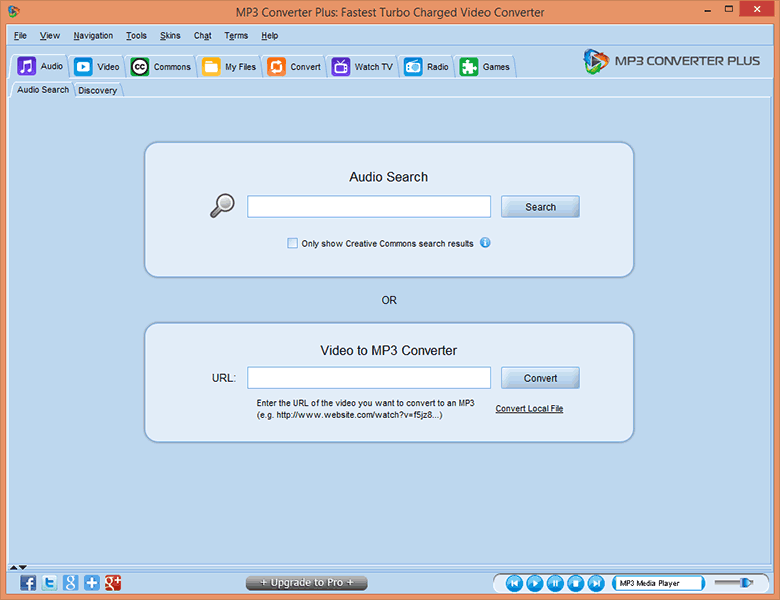Click the Audio Search text field

[x=369, y=206]
